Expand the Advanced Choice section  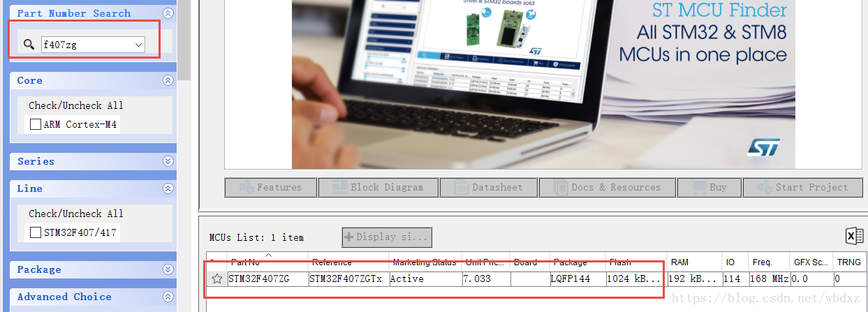coord(168,297)
